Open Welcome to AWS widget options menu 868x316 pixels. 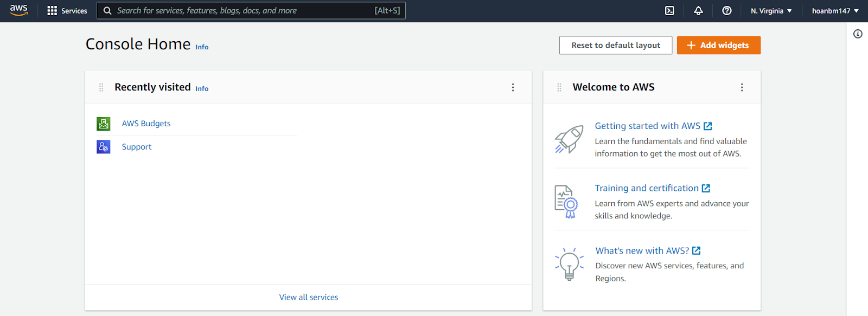pyautogui.click(x=742, y=87)
